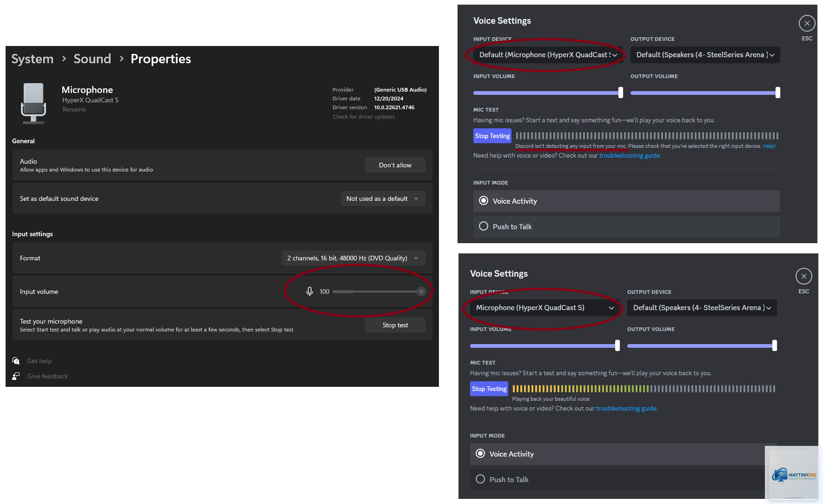
Task: Click the 'Allow apps and Windows to use this device' text
Action: [x=86, y=170]
